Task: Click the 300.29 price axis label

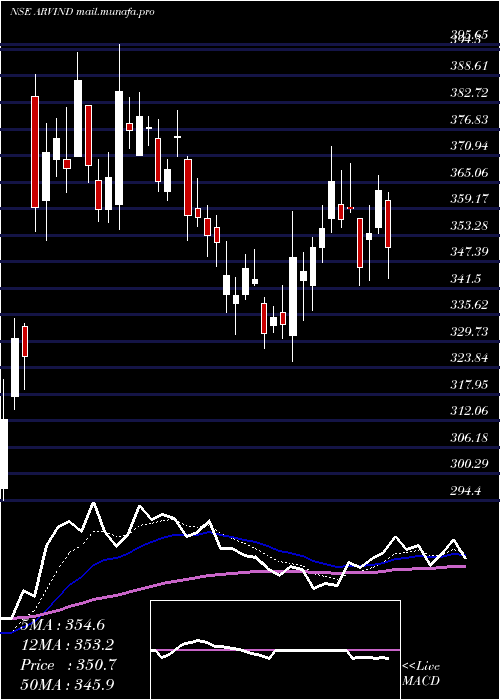Action: coord(469,464)
